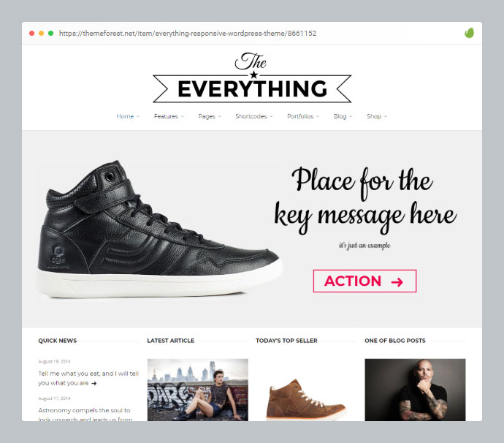Expand the Shortcodes menu chevron
This screenshot has width=504, height=443.
[x=271, y=116]
